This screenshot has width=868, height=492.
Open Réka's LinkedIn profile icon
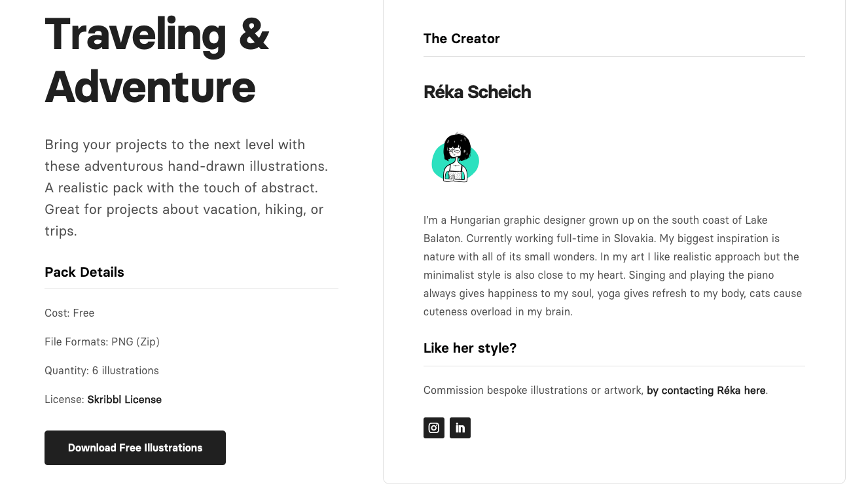(x=460, y=428)
